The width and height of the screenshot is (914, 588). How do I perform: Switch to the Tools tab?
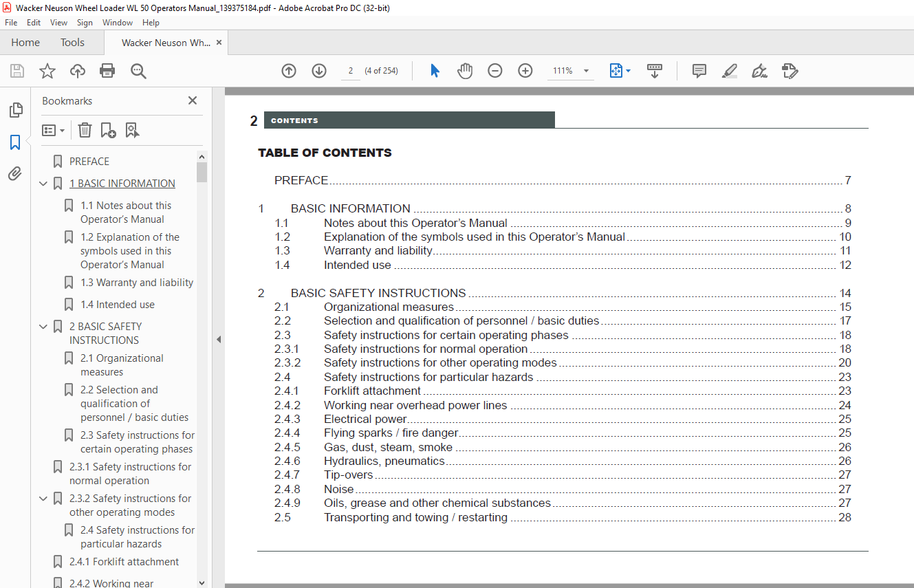[72, 43]
